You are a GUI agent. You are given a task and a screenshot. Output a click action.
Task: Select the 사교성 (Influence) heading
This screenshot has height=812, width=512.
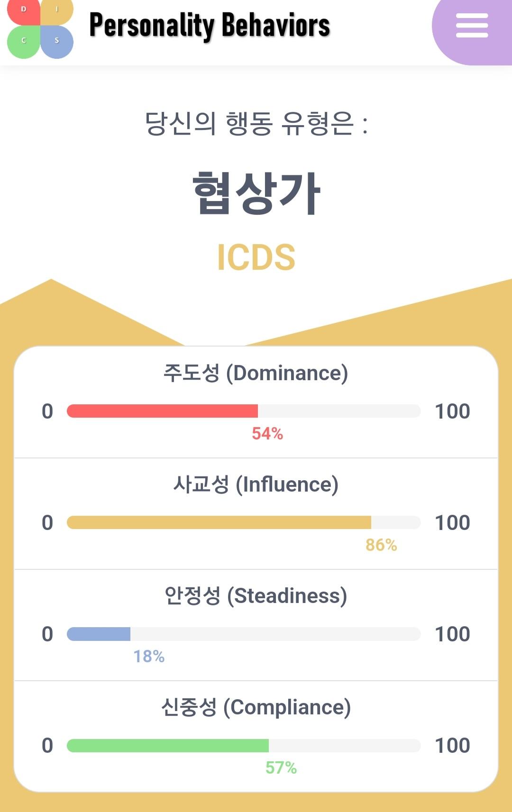click(x=256, y=484)
